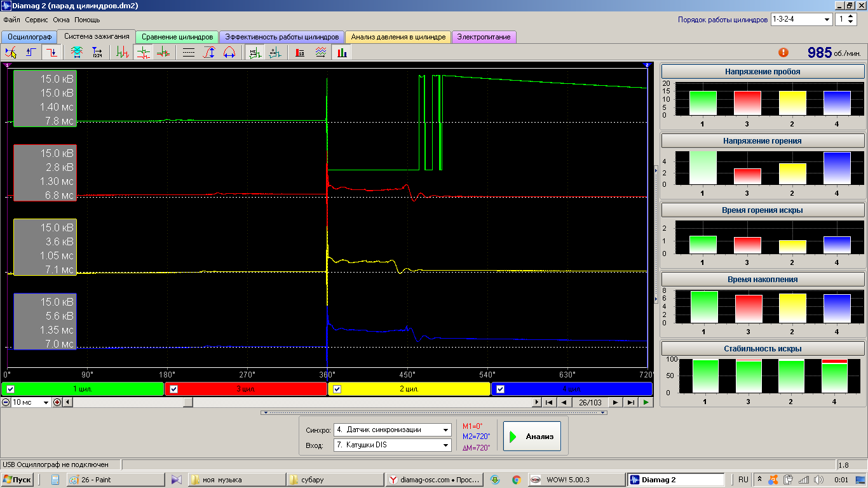Click the purple marker 1 at the chart's top left
The height and width of the screenshot is (488, 868).
pyautogui.click(x=6, y=65)
